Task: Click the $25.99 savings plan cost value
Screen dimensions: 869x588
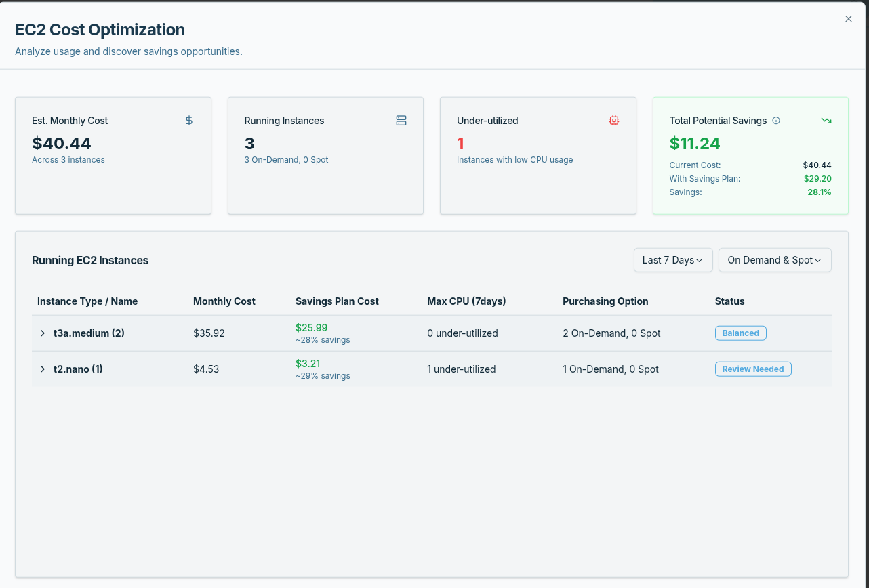Action: [311, 328]
